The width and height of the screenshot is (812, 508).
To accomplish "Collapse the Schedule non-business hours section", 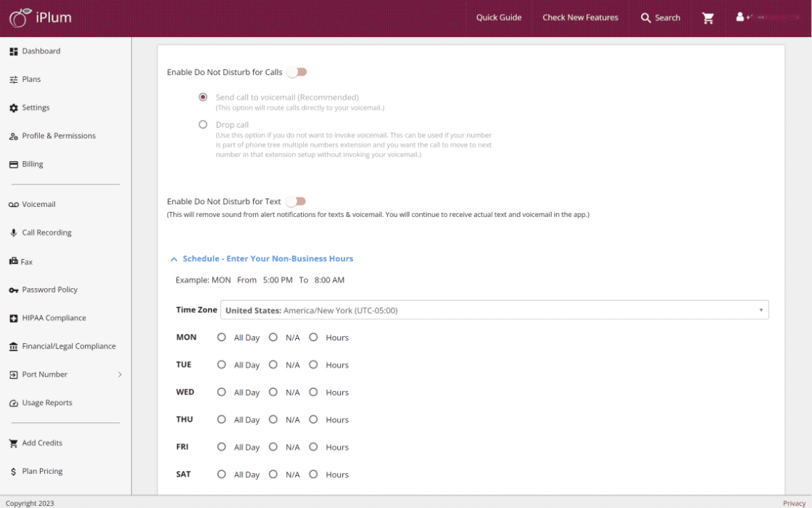I will tap(174, 259).
